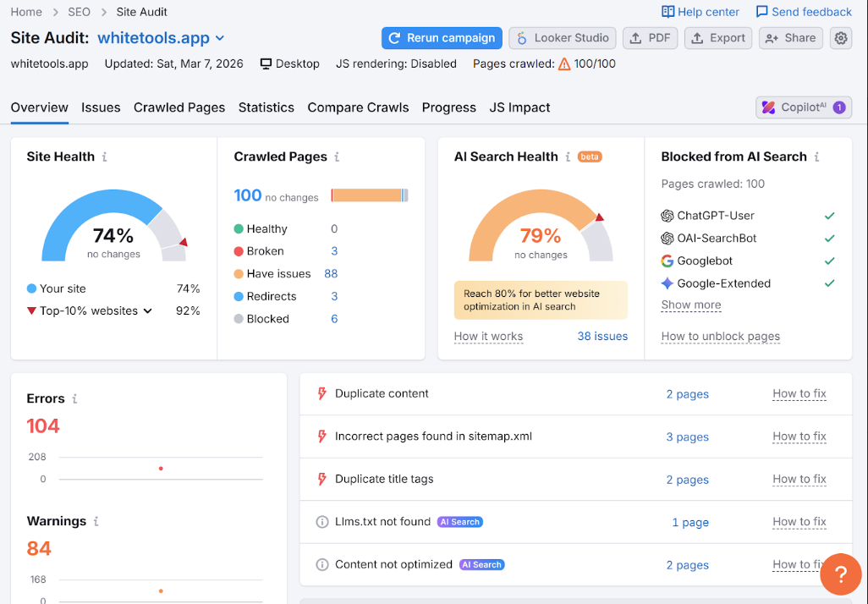Image resolution: width=868 pixels, height=604 pixels.
Task: Expand Show more blocked bots list
Action: pyautogui.click(x=690, y=305)
